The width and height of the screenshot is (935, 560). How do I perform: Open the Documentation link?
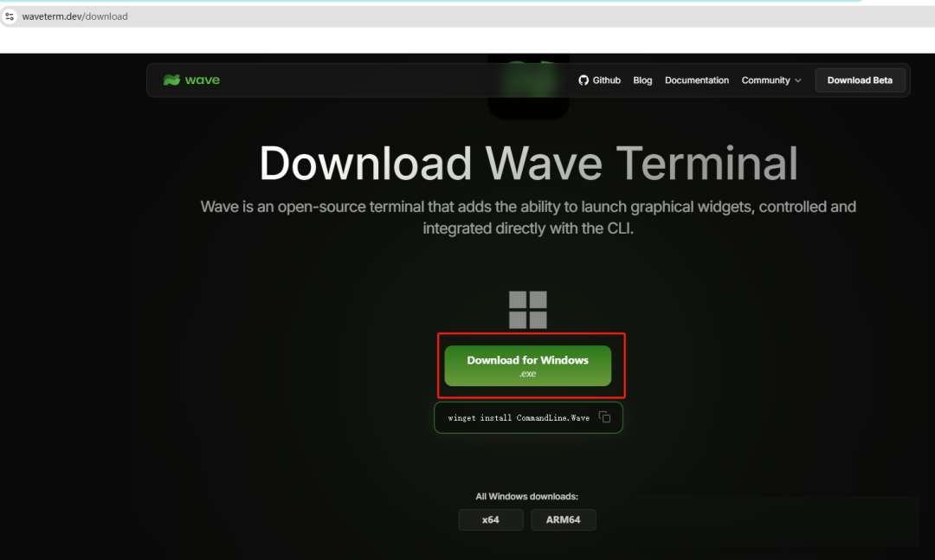(x=696, y=80)
